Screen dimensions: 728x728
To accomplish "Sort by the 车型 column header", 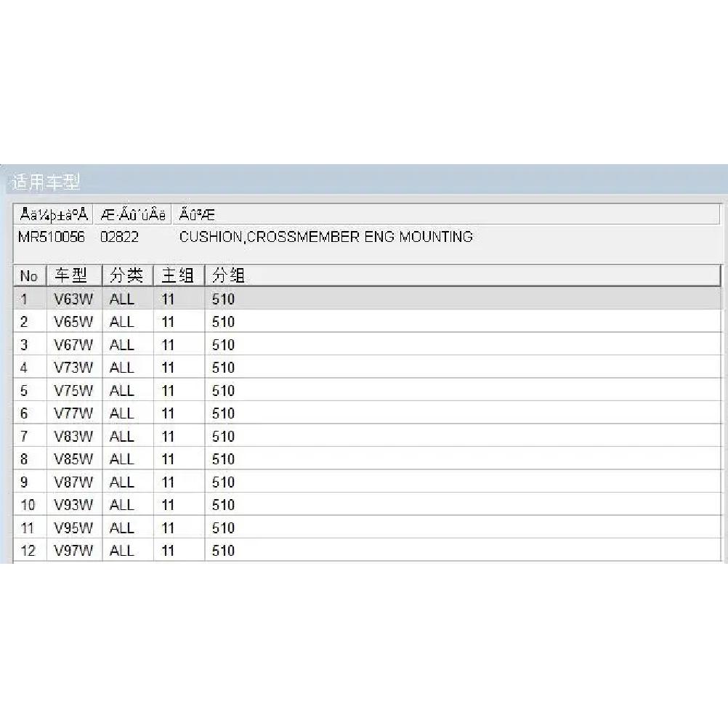I will 74,276.
